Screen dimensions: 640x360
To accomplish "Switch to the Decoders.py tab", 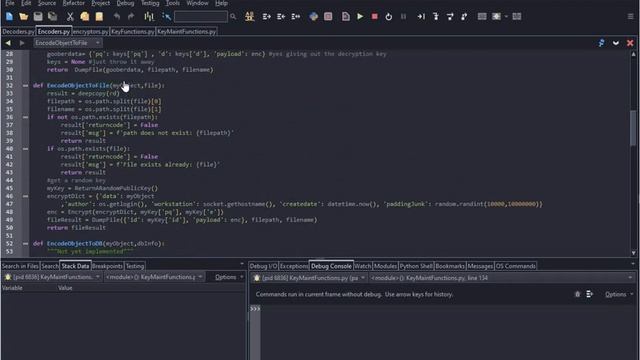I will click(x=18, y=31).
